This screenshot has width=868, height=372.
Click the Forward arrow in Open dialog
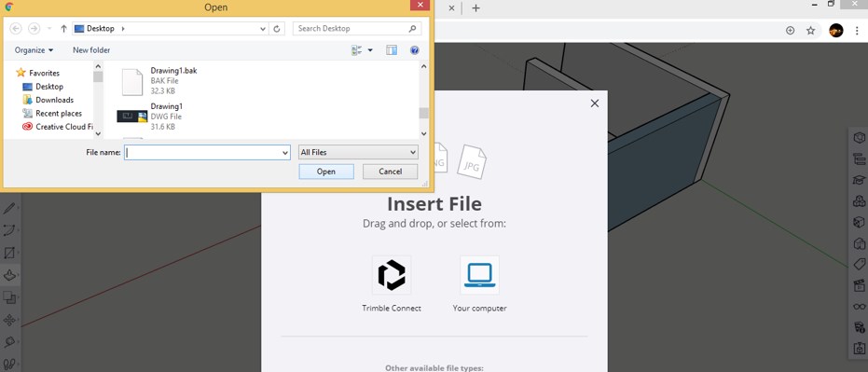[x=34, y=28]
